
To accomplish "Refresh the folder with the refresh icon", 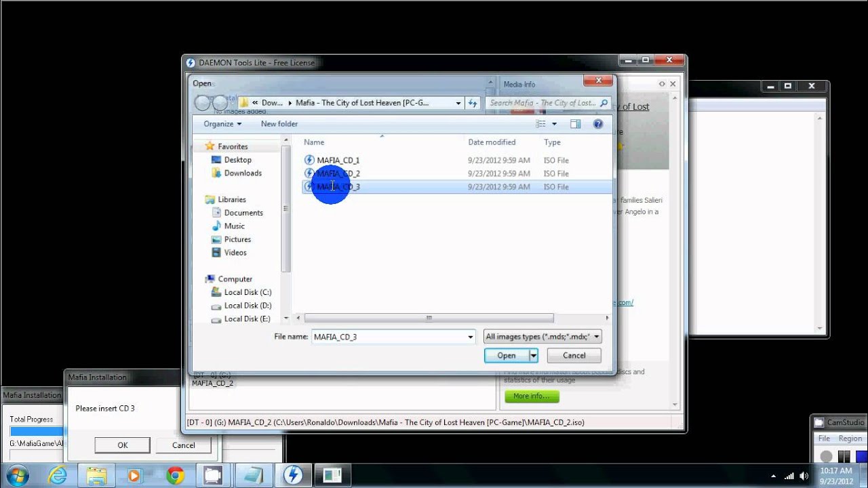I will coord(473,103).
